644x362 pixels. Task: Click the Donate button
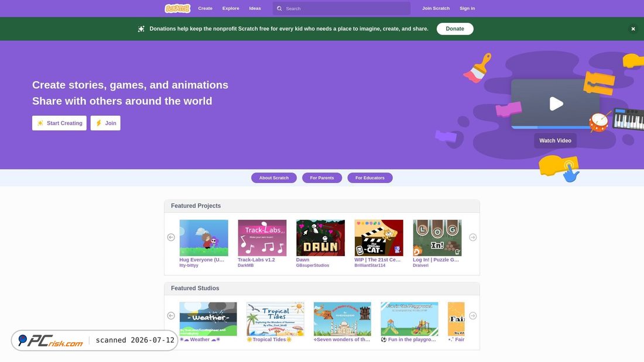(455, 29)
